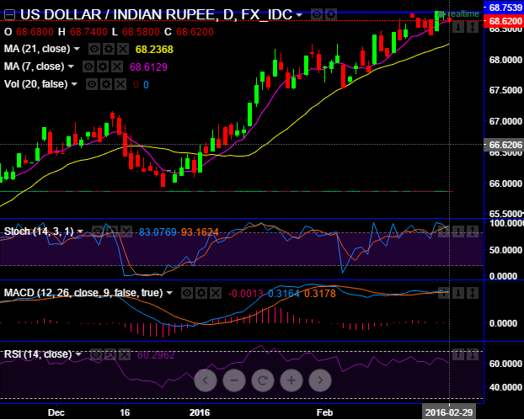Open Vol (20, false) settings gear
This screenshot has height=420, width=524.
pyautogui.click(x=106, y=84)
